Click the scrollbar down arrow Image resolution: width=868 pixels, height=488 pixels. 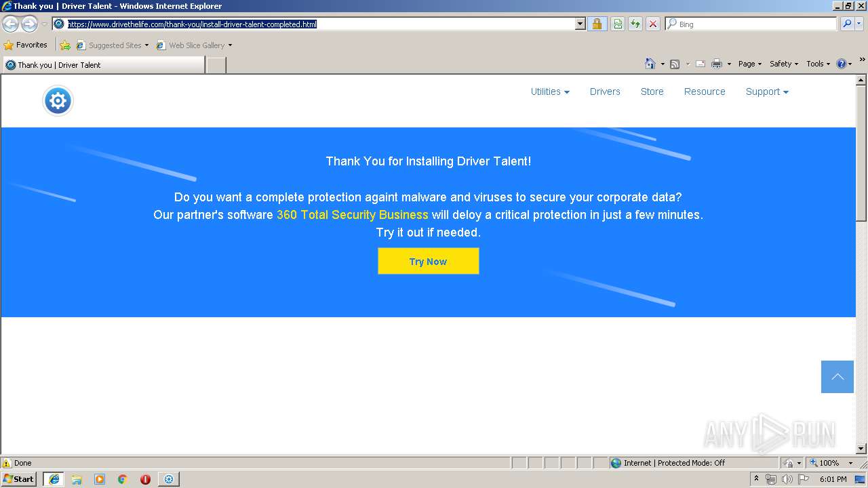861,449
